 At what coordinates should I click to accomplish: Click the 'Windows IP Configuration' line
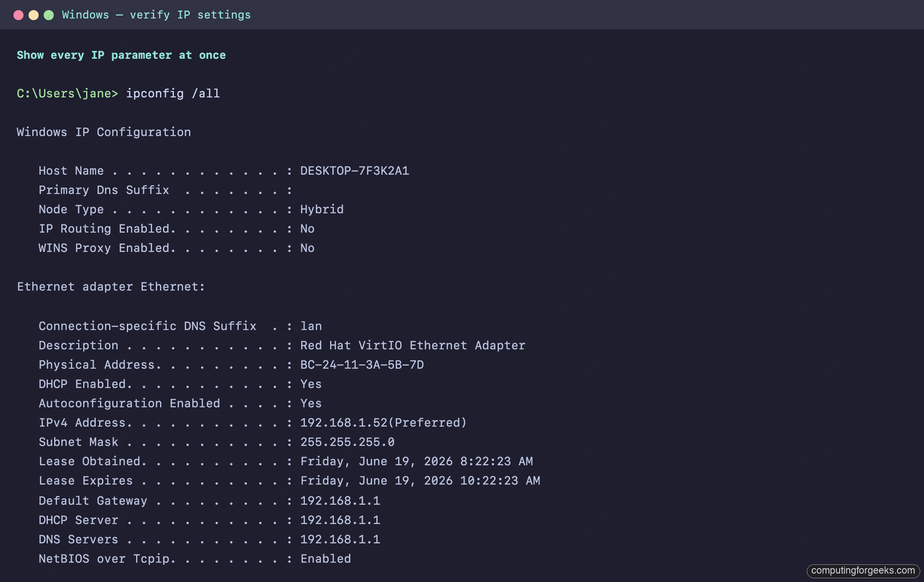click(104, 132)
